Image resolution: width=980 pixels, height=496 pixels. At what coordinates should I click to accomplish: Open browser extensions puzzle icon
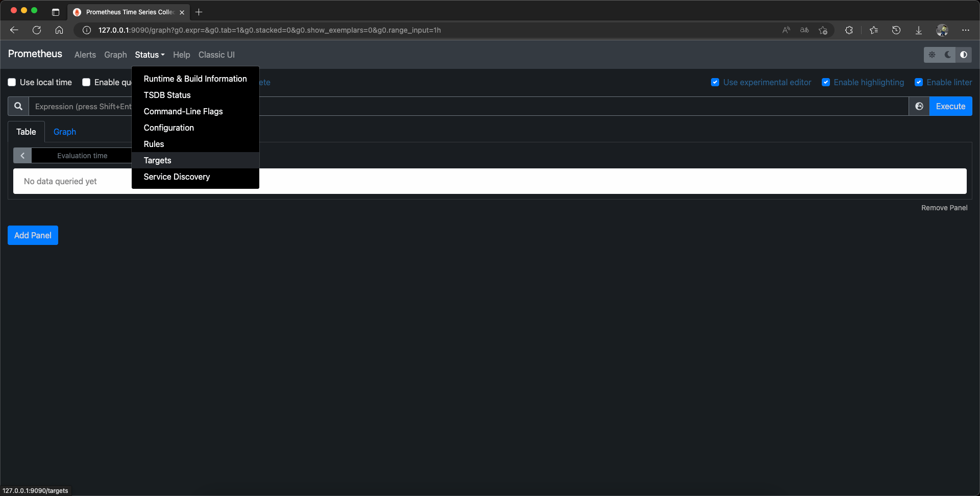coord(849,30)
